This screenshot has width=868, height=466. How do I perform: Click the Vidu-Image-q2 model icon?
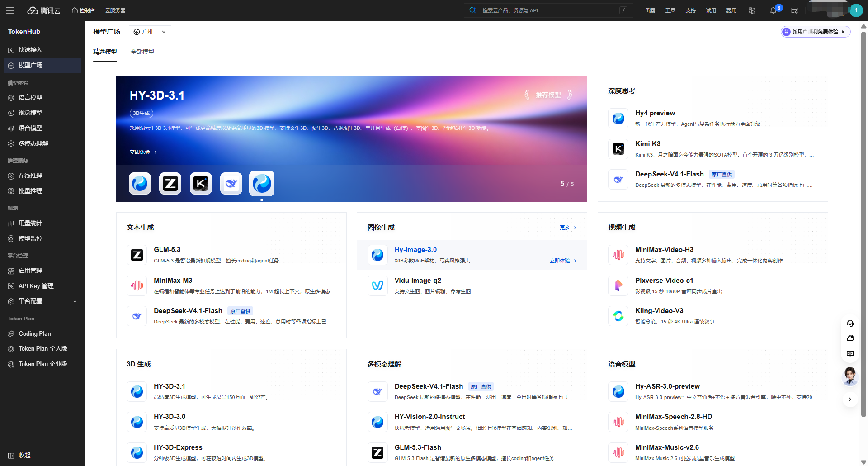click(377, 285)
